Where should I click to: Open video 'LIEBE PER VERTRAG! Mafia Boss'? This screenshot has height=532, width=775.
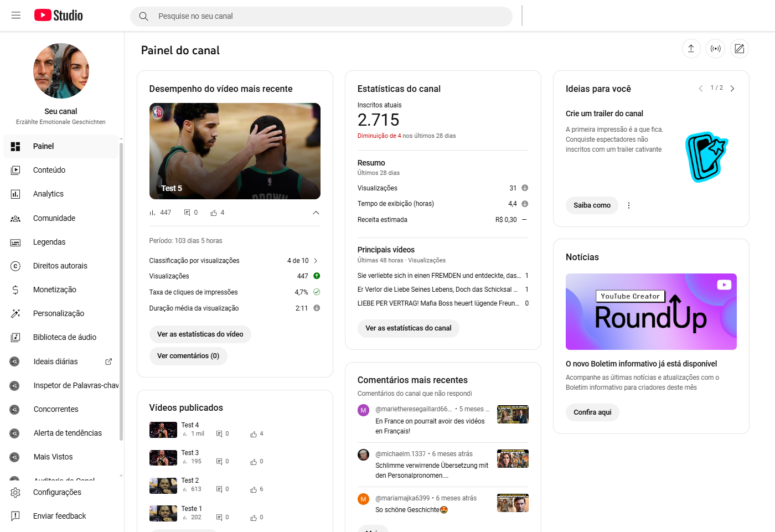click(438, 303)
